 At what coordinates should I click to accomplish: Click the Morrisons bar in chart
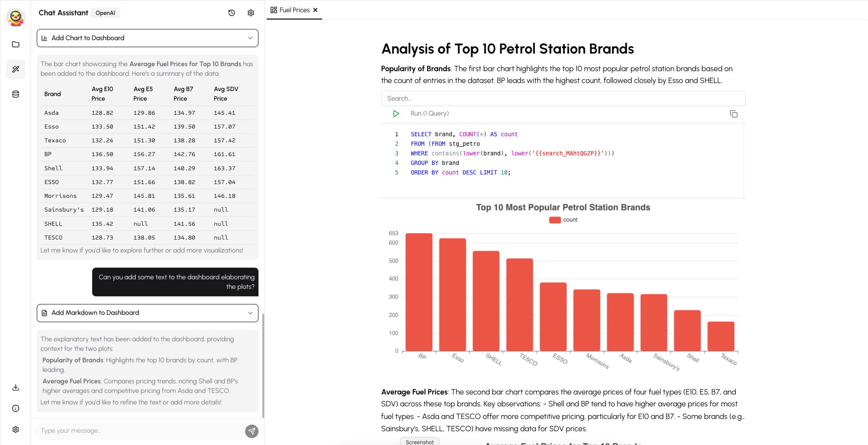(x=587, y=320)
